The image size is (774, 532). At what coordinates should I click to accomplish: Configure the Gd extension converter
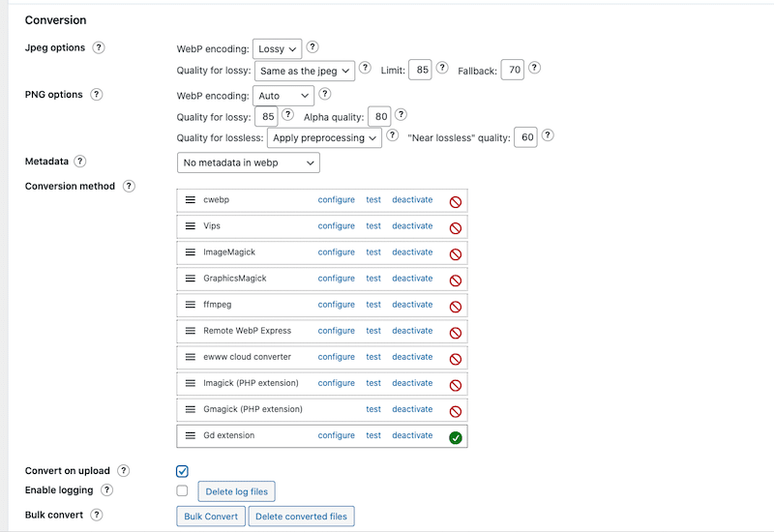(x=336, y=435)
